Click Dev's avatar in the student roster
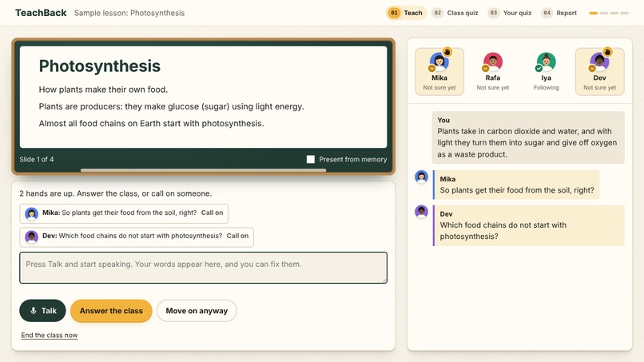This screenshot has width=644, height=362. 599,62
